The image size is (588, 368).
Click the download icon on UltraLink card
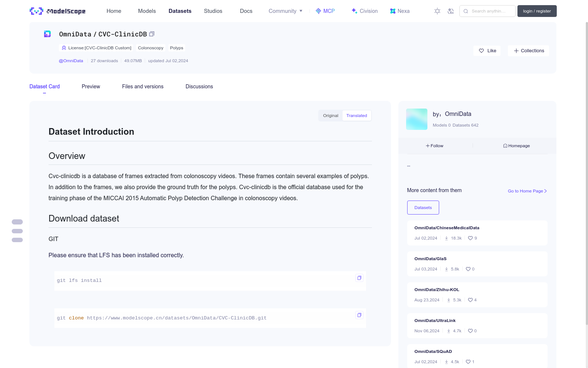pyautogui.click(x=449, y=331)
